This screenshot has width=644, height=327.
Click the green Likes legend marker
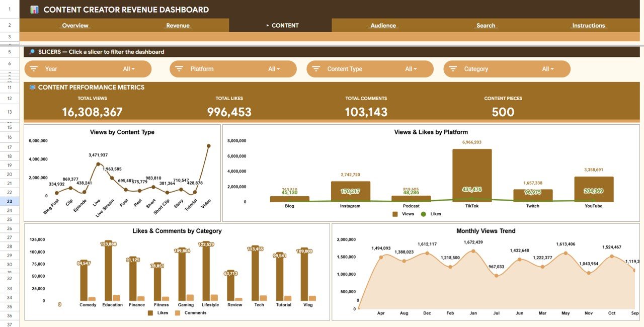[423, 214]
